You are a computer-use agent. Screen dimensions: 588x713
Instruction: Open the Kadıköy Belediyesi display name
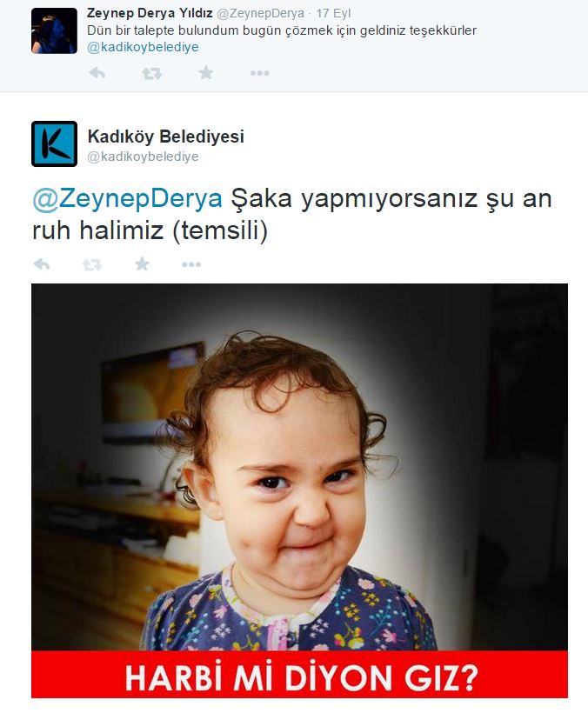coord(166,137)
